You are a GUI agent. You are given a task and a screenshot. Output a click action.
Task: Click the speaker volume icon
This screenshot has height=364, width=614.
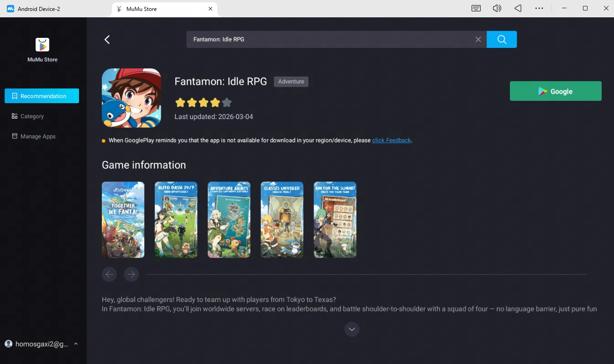tap(497, 8)
